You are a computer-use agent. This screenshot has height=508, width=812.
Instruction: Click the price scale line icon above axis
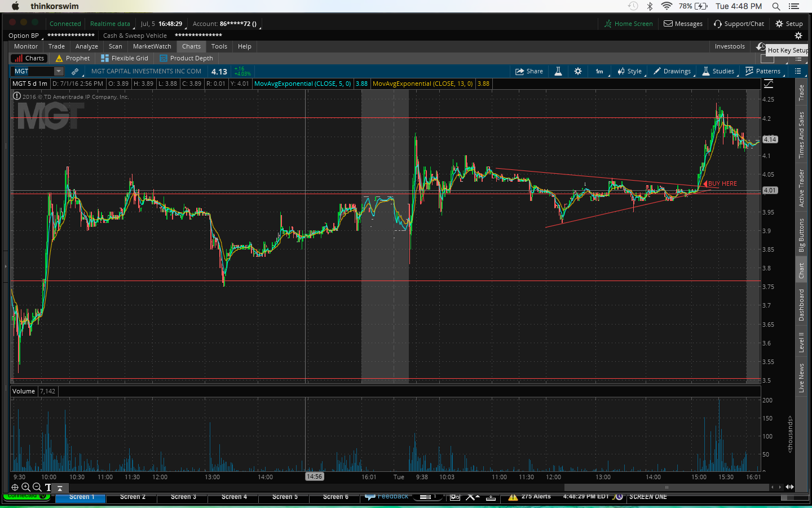coord(768,84)
